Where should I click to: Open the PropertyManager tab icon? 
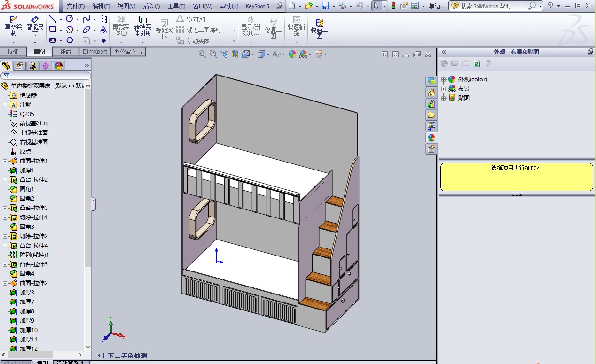pyautogui.click(x=19, y=66)
